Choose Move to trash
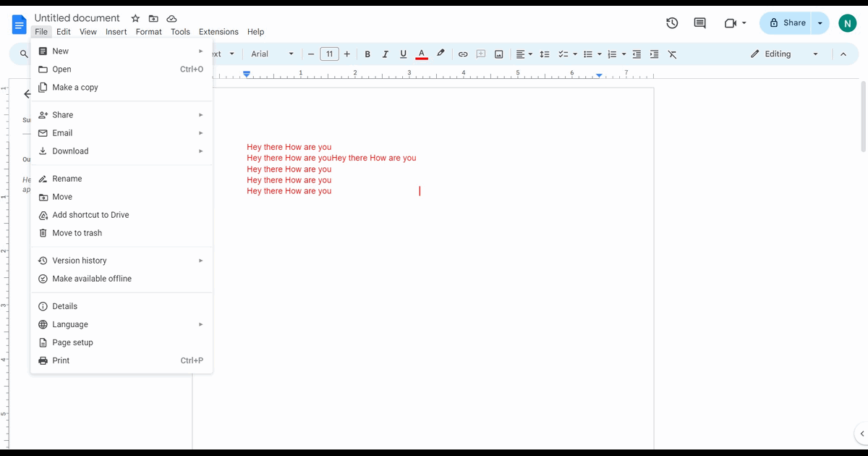Screen dimensions: 868x456 point(122,233)
